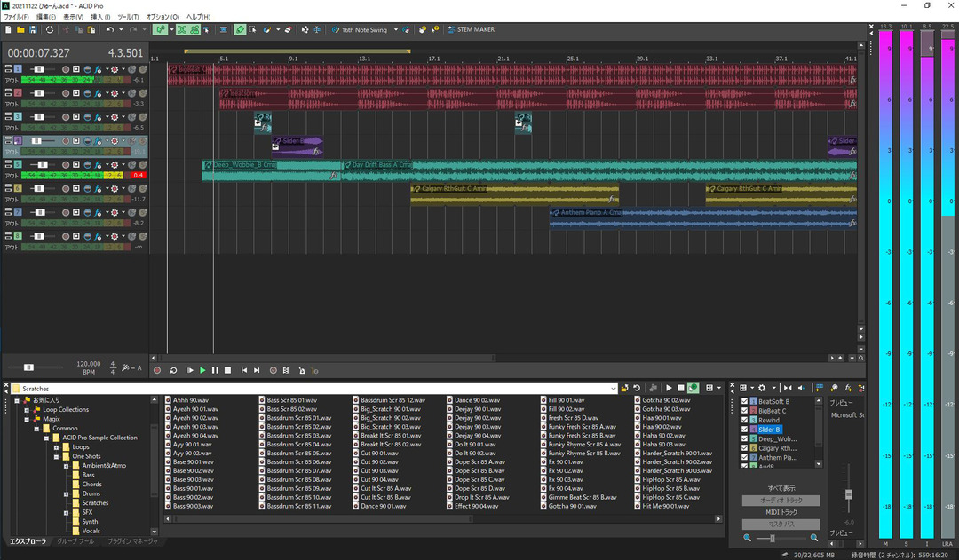Image resolution: width=959 pixels, height=560 pixels.
Task: Expand the Drums folder node
Action: coord(66,493)
